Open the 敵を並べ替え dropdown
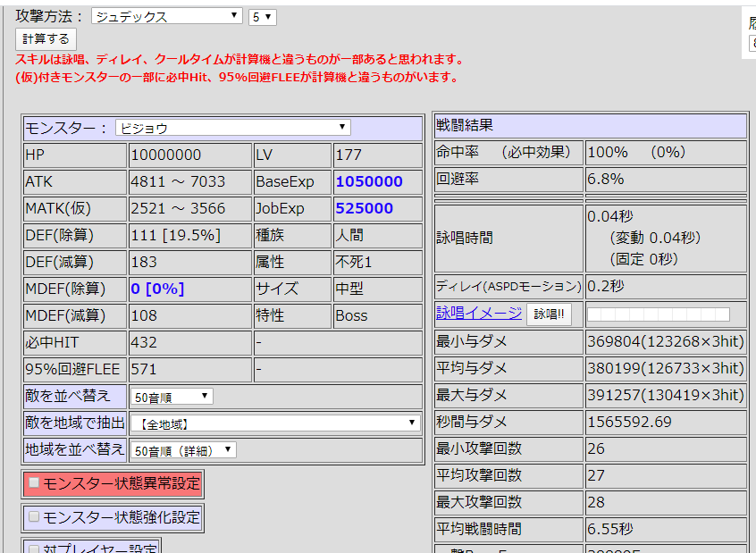Screen dimensions: 756x553 172,397
